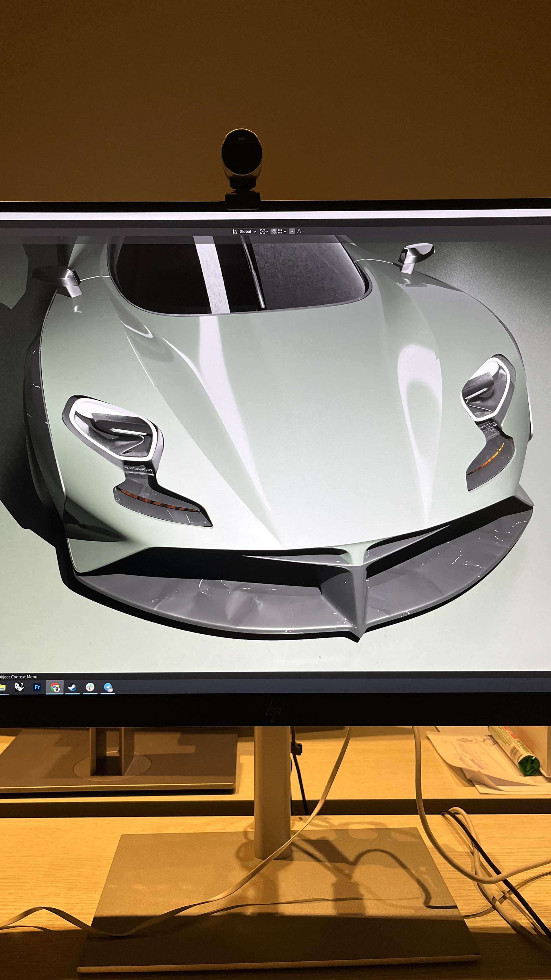Viewport: 551px width, 980px height.
Task: Click the proportional falloff curve icon
Action: (300, 231)
